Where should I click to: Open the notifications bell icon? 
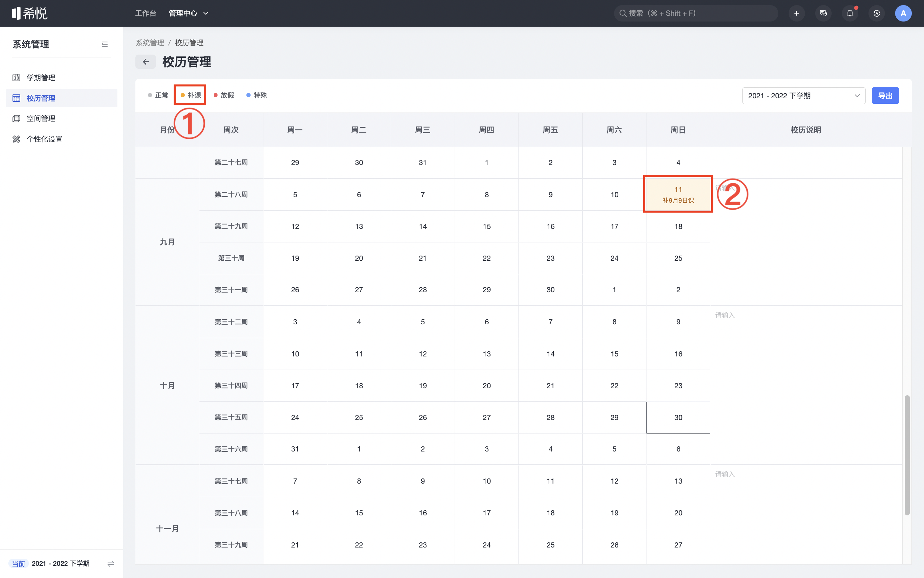(x=850, y=13)
